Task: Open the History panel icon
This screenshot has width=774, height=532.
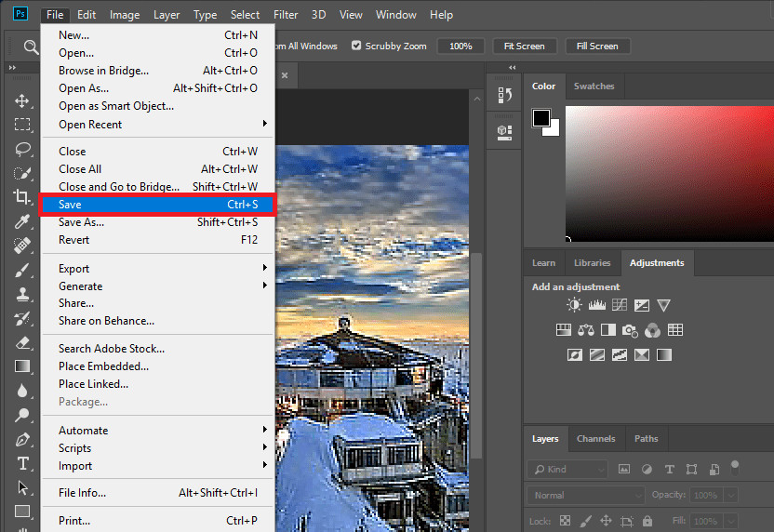Action: click(505, 95)
